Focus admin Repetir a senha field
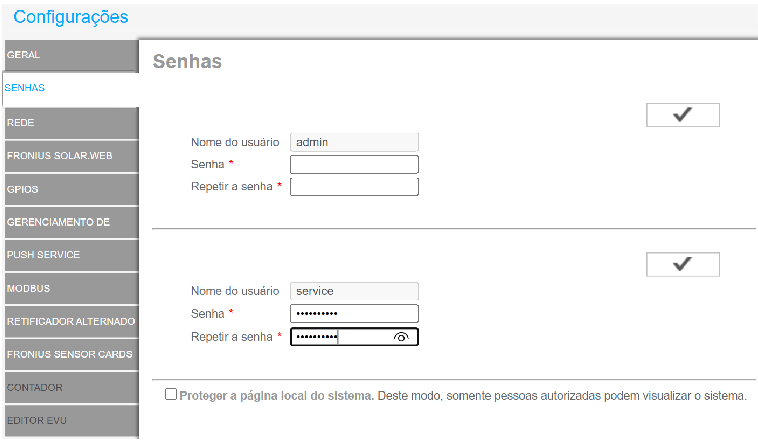 coord(354,187)
